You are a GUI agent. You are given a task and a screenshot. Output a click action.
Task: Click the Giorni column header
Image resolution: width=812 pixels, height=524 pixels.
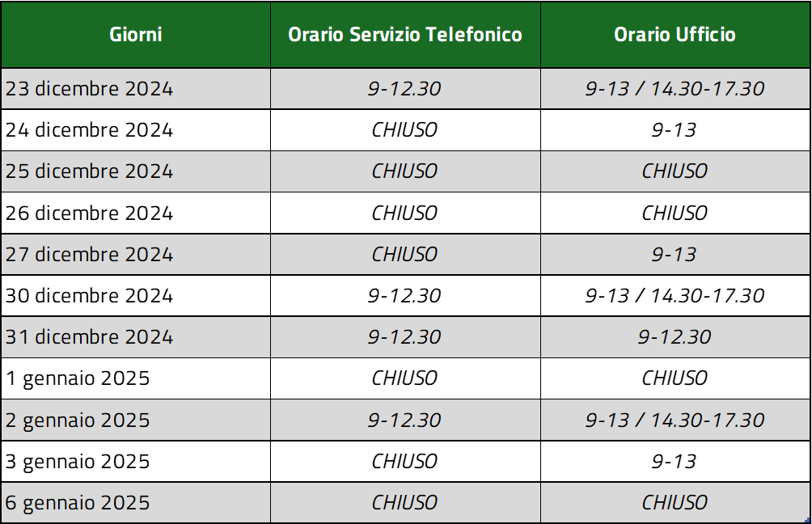click(136, 35)
